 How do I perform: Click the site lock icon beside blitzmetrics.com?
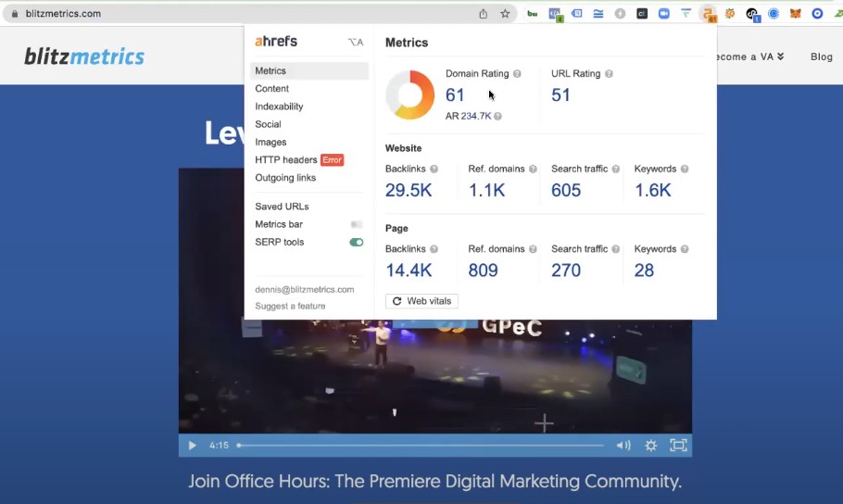click(x=15, y=14)
